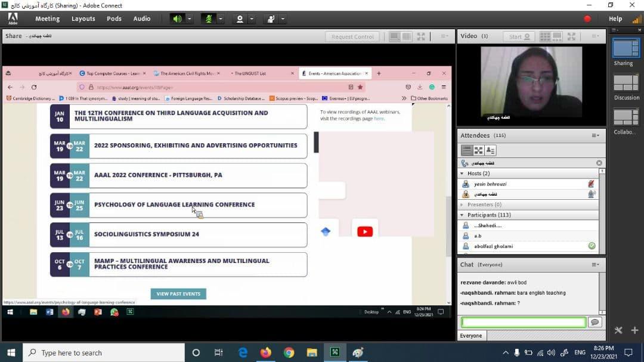
Task: Open the Attendees pod options menu icon
Action: [x=595, y=135]
